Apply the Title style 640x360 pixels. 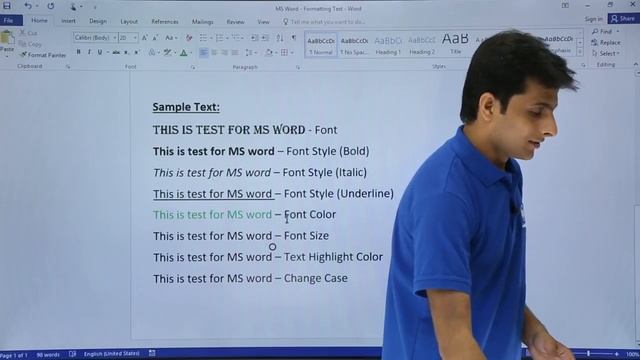tap(455, 44)
